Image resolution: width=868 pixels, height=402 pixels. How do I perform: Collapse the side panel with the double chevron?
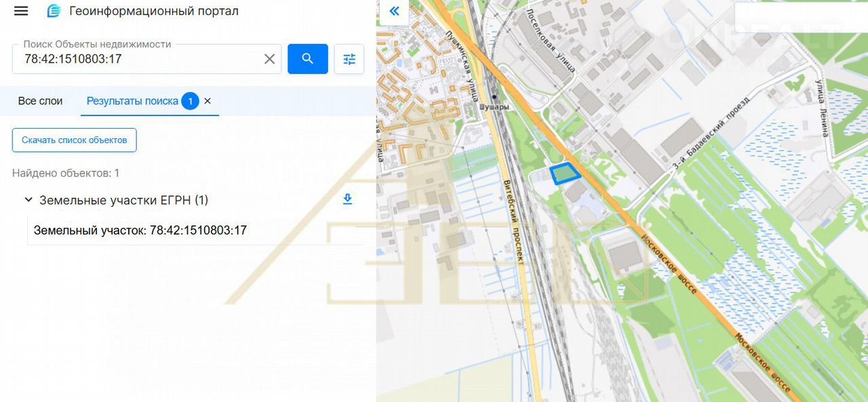pos(394,12)
